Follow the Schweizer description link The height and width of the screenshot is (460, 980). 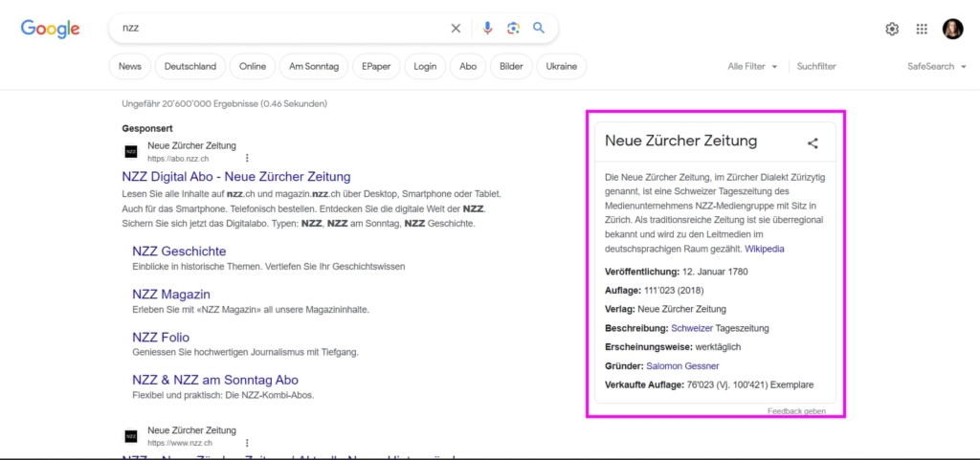[692, 328]
